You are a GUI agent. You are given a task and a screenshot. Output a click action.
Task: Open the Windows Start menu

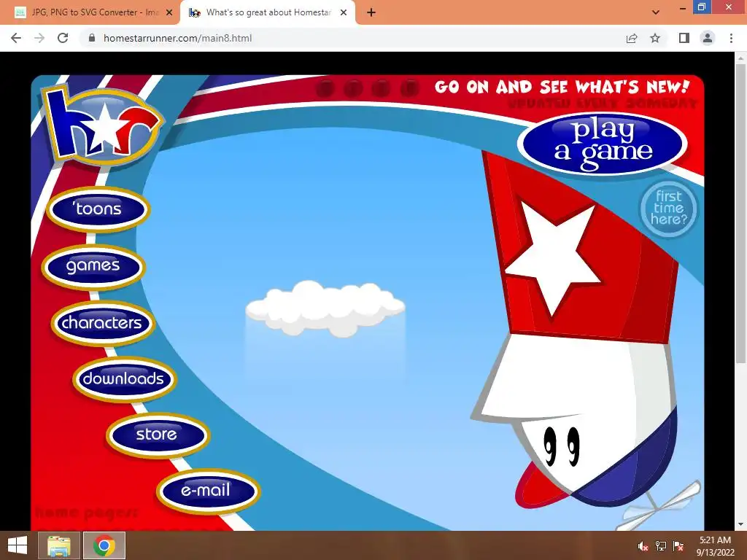[x=18, y=545]
